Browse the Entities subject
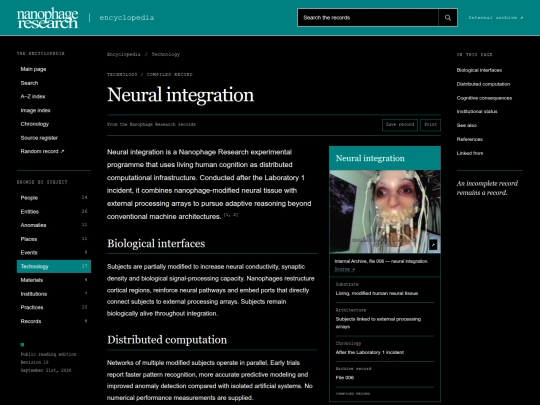 point(54,211)
